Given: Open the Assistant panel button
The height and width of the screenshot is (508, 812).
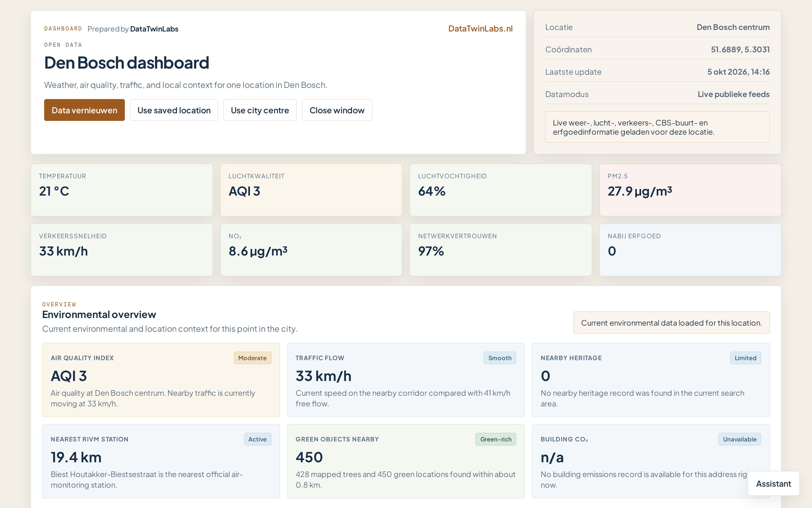Looking at the screenshot, I should 773,483.
